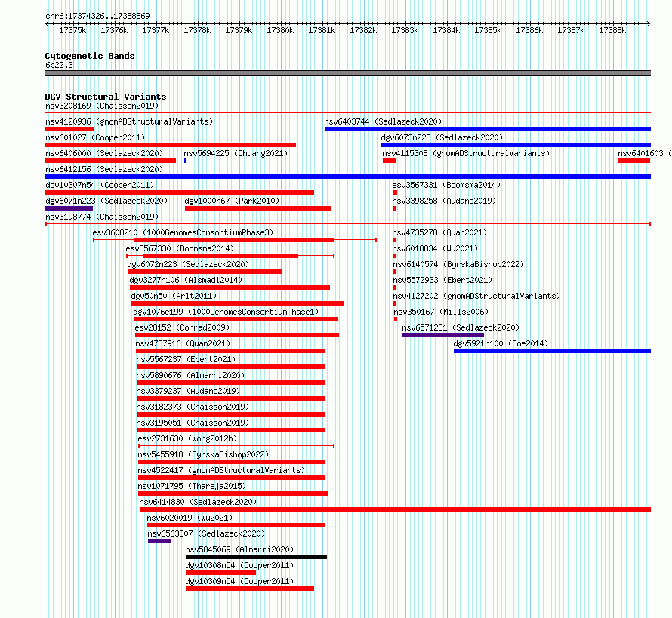The height and width of the screenshot is (618, 672).
Task: Click dgv5921n100 (Coe2014) label
Action: [501, 343]
